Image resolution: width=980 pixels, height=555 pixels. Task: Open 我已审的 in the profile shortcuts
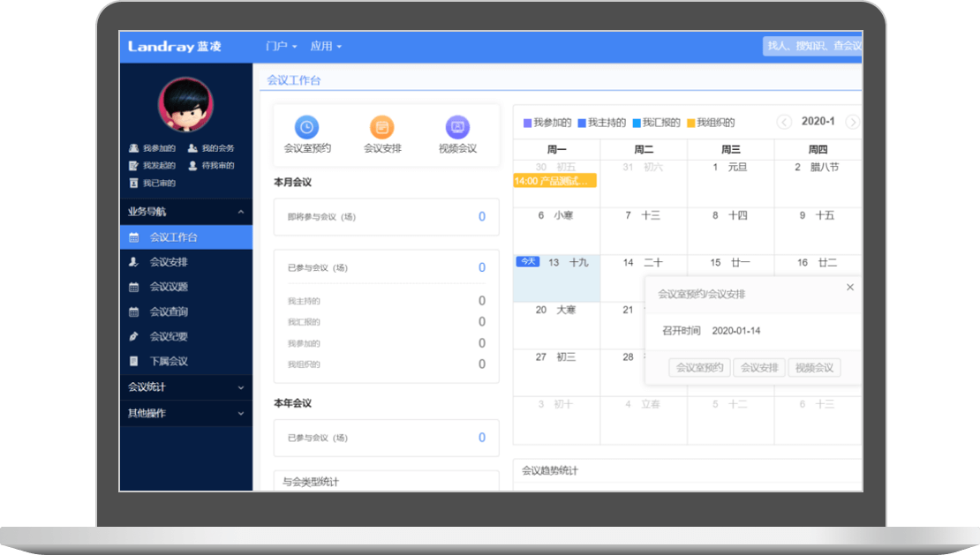pos(153,184)
